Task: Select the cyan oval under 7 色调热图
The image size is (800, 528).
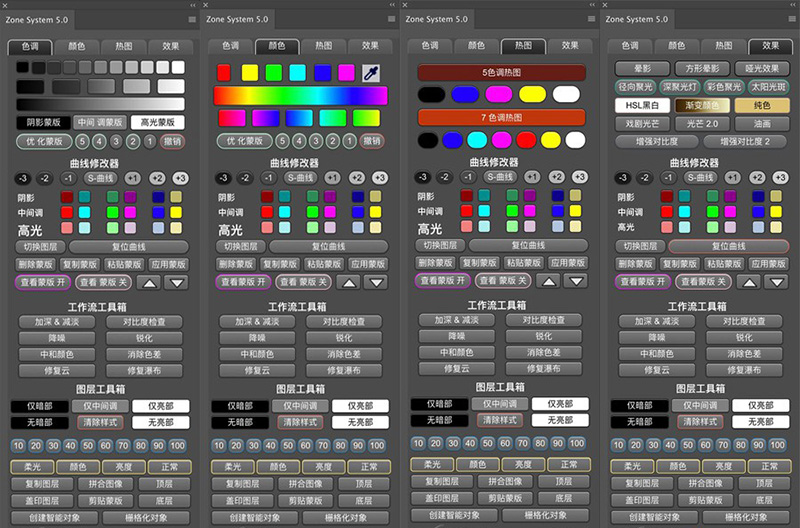Action: point(477,140)
